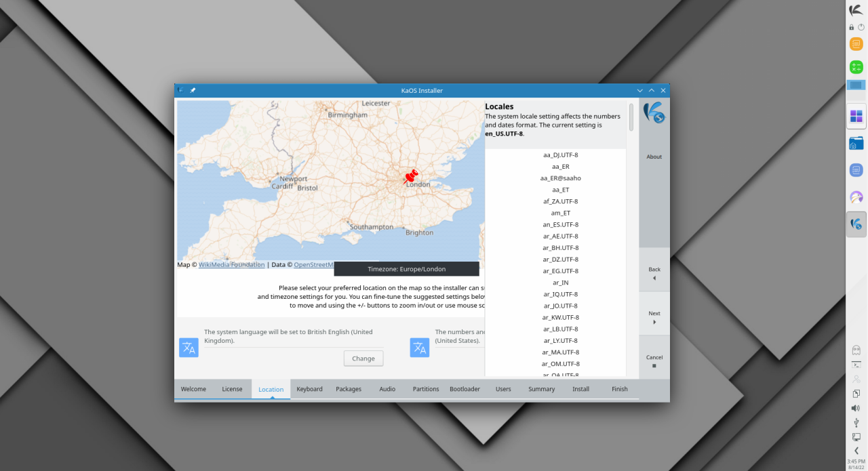Click the Locales panel scrollbar
This screenshot has height=471, width=868.
click(631, 117)
